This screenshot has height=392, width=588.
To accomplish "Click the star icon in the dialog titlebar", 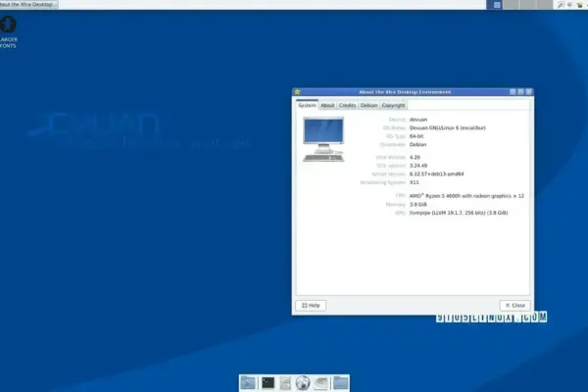I will [297, 92].
